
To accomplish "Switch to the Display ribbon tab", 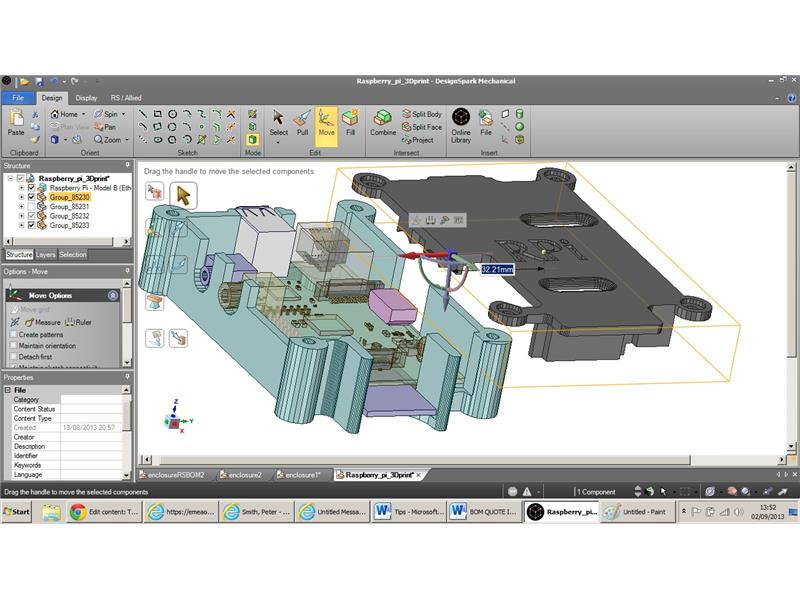I will (86, 98).
